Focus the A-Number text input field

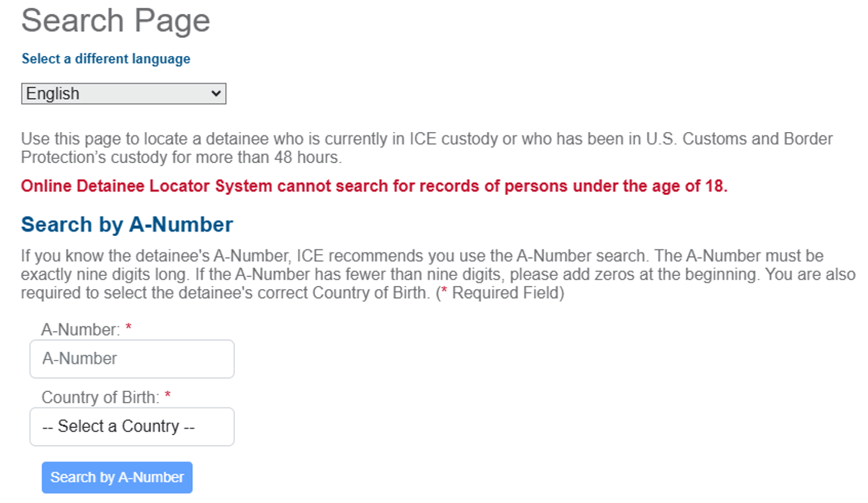(132, 359)
